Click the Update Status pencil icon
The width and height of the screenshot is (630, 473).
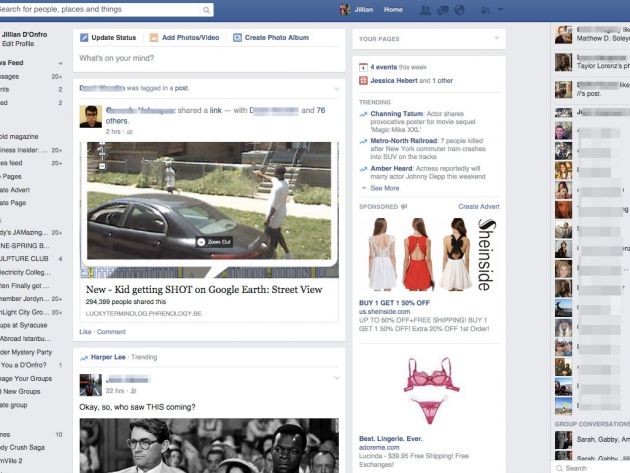84,38
